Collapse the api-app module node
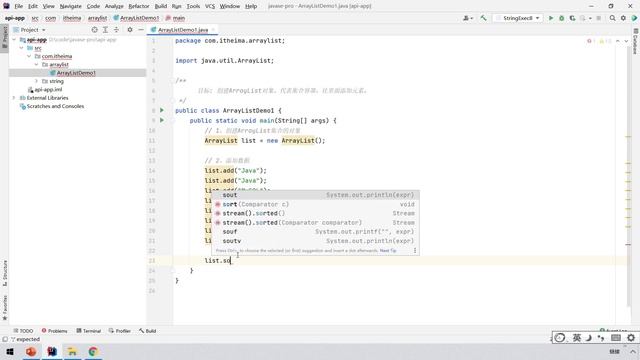640x360 pixels. pyautogui.click(x=14, y=40)
